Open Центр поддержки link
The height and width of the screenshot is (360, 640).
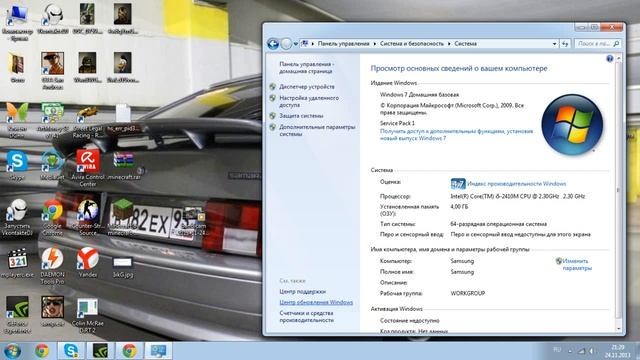pos(302,291)
